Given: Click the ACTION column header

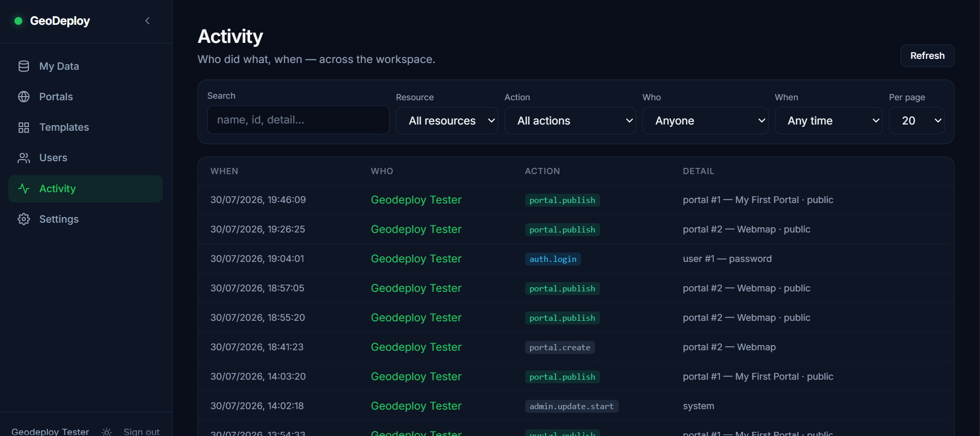Looking at the screenshot, I should [x=542, y=171].
